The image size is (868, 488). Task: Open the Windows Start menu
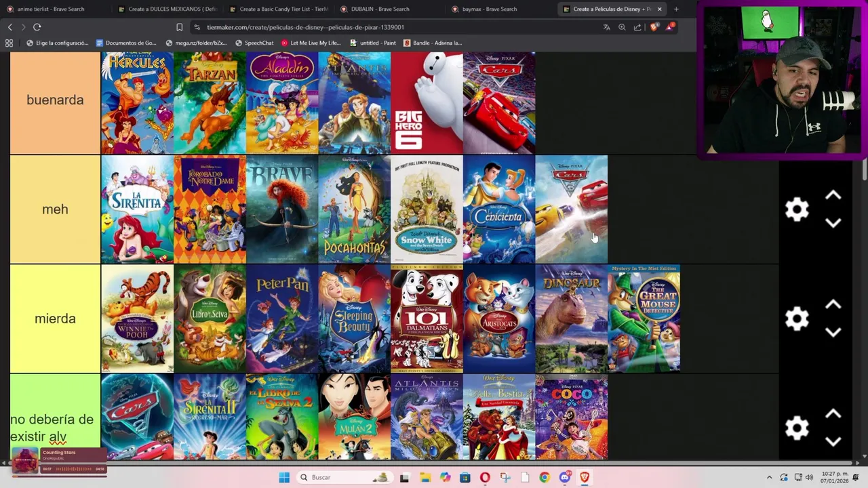tap(284, 477)
